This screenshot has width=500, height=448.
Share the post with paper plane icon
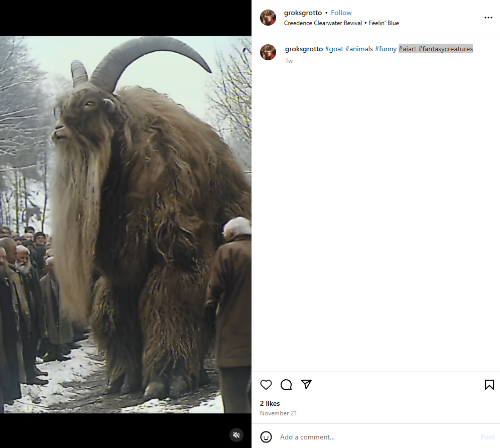(x=306, y=384)
